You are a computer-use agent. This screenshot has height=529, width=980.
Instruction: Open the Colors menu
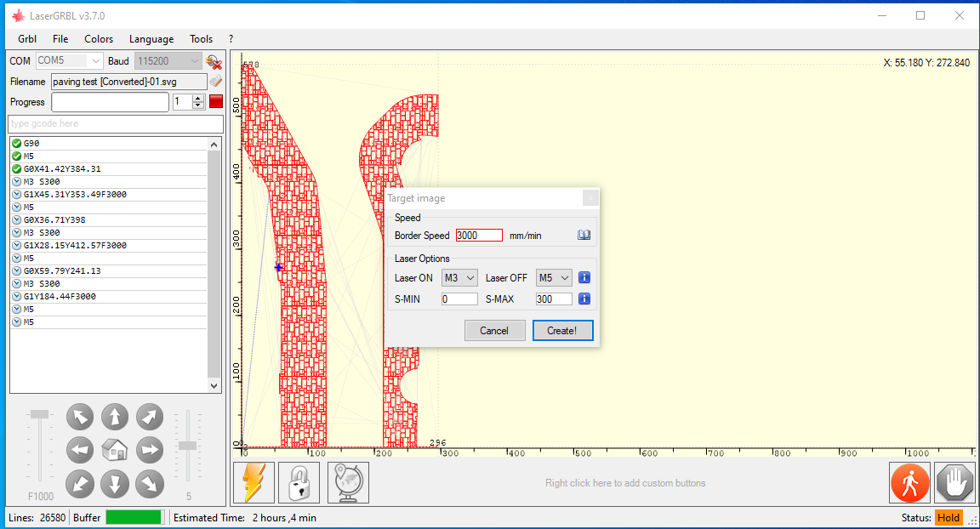click(x=99, y=39)
